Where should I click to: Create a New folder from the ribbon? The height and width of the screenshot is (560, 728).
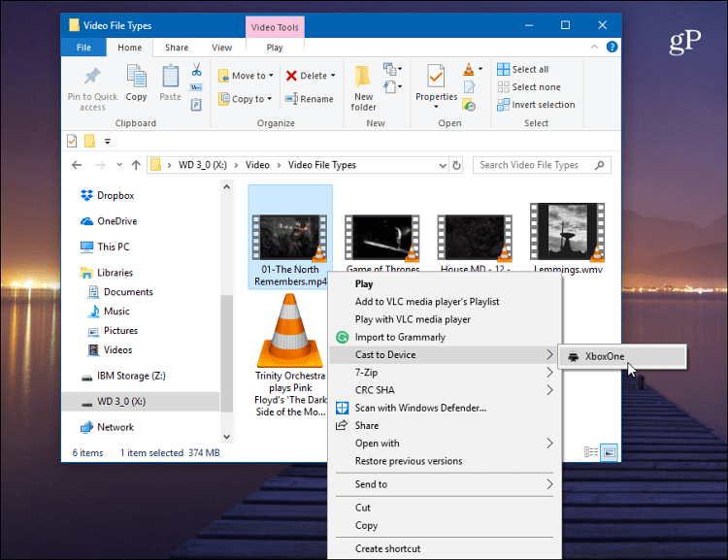click(x=363, y=88)
